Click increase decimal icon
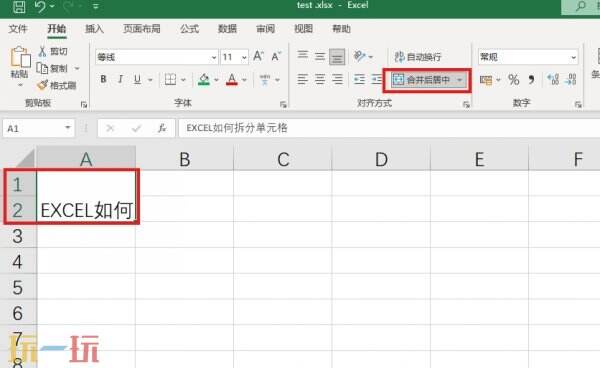Viewport: 600px width, 368px height. click(x=553, y=80)
